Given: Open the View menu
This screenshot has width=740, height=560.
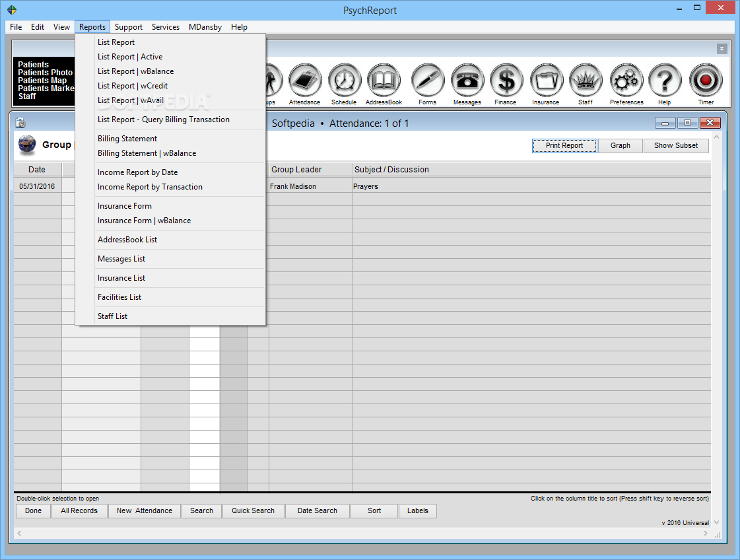Looking at the screenshot, I should click(61, 27).
